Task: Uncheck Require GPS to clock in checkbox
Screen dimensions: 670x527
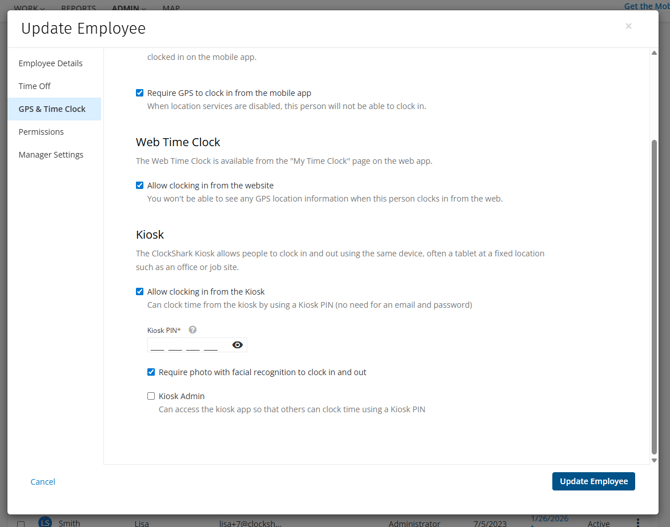Action: pyautogui.click(x=140, y=93)
